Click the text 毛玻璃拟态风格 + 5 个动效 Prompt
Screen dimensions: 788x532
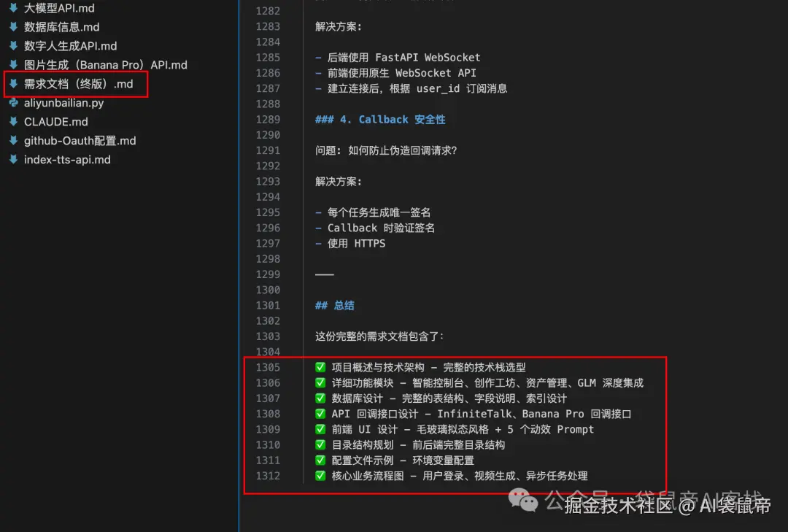505,429
